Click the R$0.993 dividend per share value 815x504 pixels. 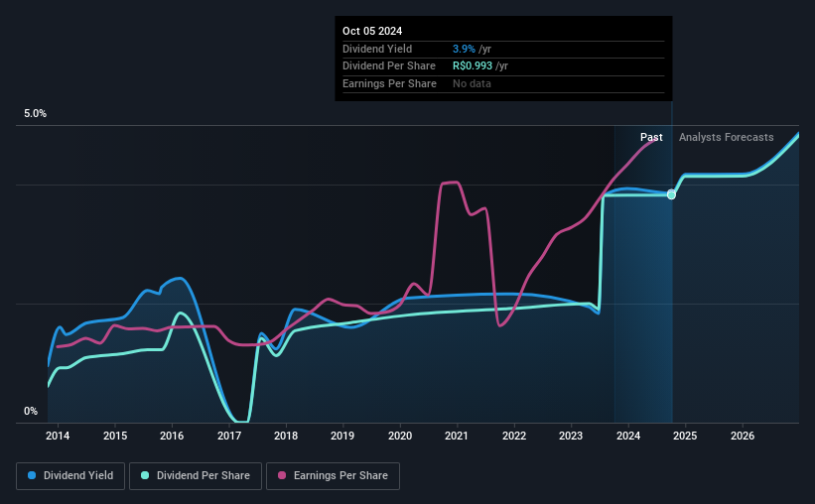point(473,66)
